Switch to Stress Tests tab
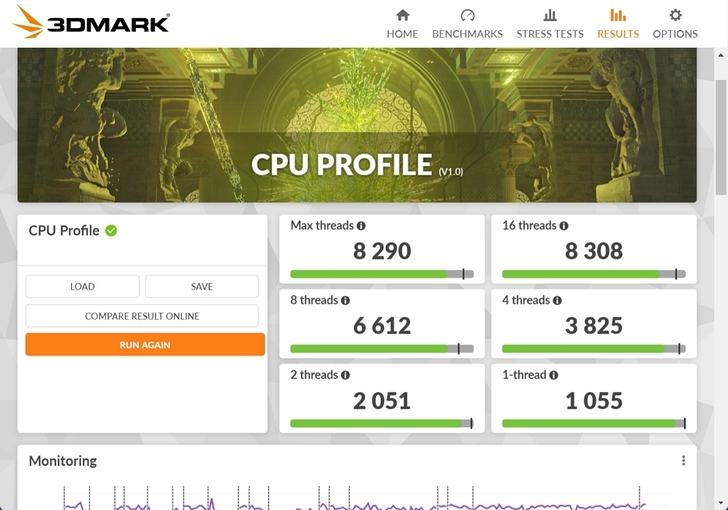This screenshot has width=728, height=510. (550, 24)
